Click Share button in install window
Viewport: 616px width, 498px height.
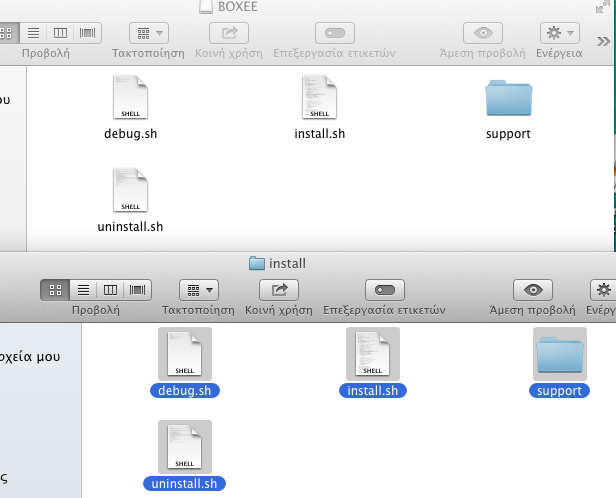click(279, 290)
